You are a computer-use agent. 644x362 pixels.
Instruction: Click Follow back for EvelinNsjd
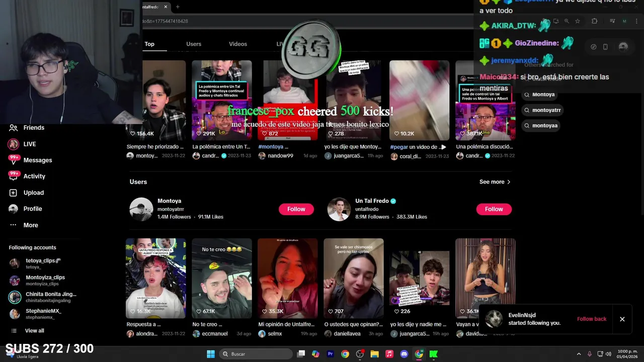pyautogui.click(x=592, y=319)
